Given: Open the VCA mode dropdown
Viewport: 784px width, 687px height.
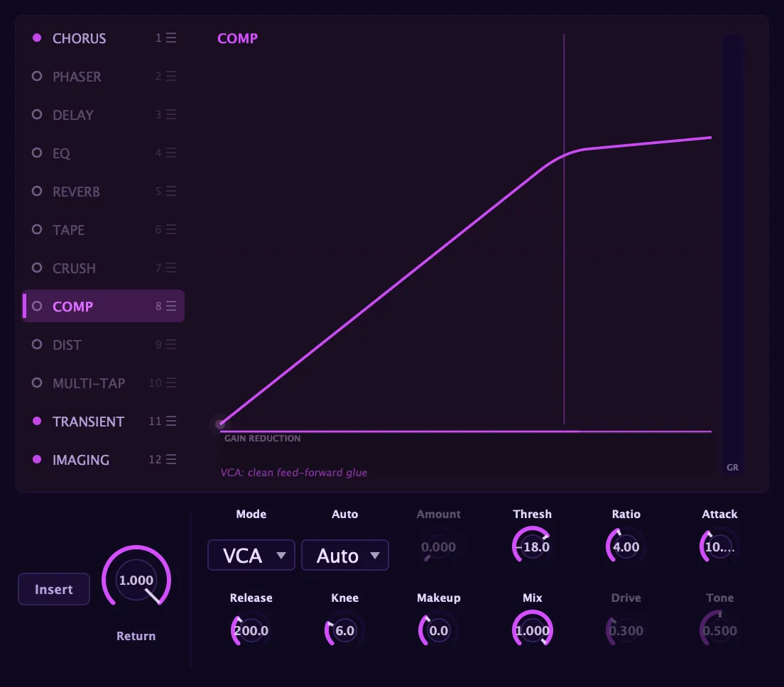Looking at the screenshot, I should point(251,555).
